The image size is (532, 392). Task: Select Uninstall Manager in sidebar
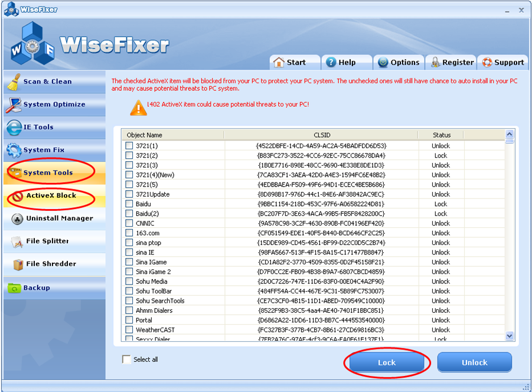point(54,218)
